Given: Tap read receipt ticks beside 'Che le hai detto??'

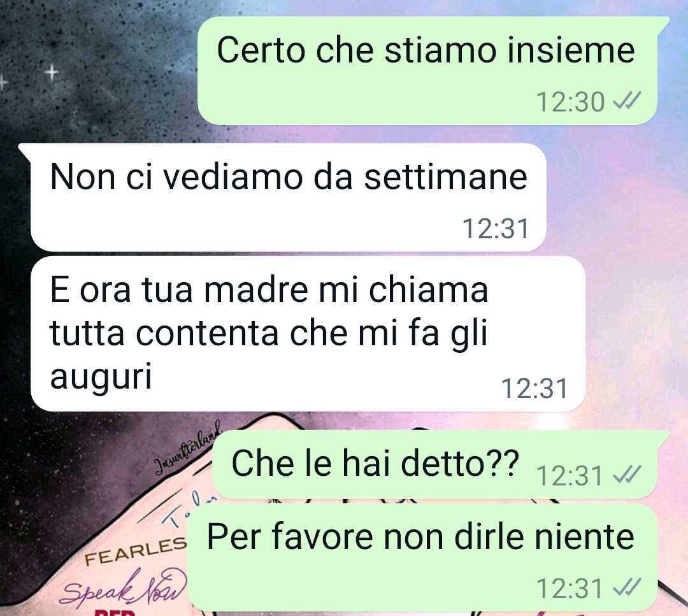Looking at the screenshot, I should [627, 475].
